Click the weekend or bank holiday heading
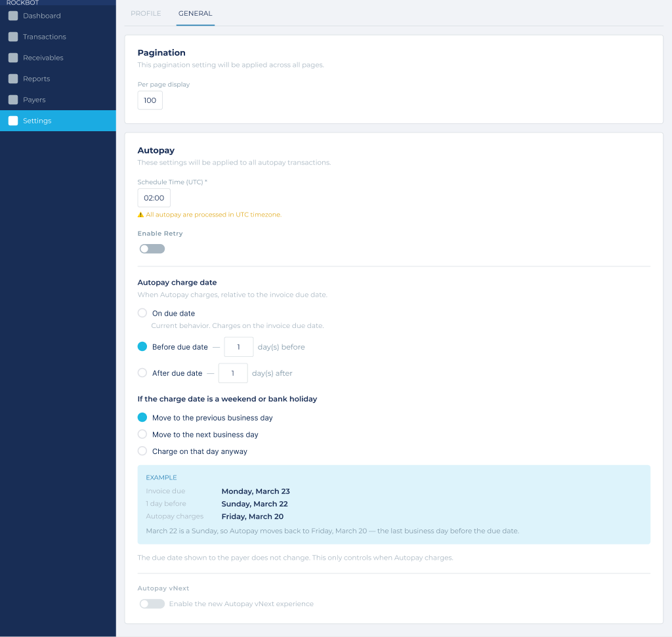The image size is (672, 637). tap(227, 399)
